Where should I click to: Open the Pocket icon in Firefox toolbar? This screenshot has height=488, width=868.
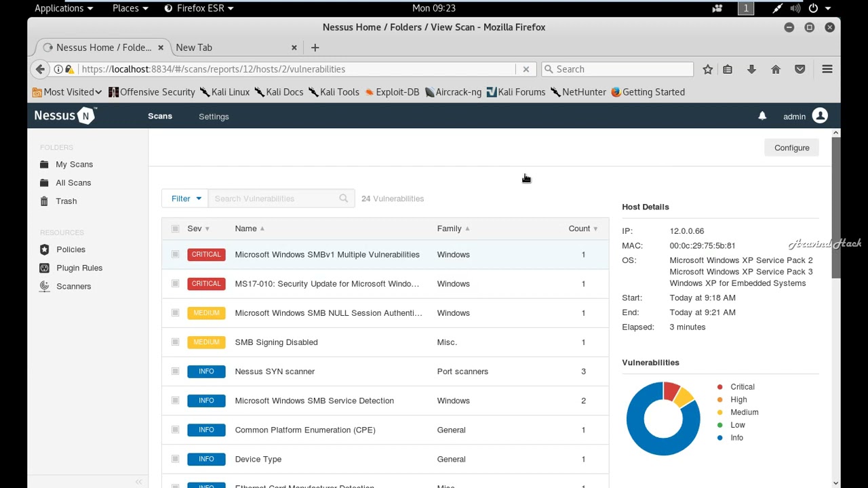pyautogui.click(x=800, y=69)
